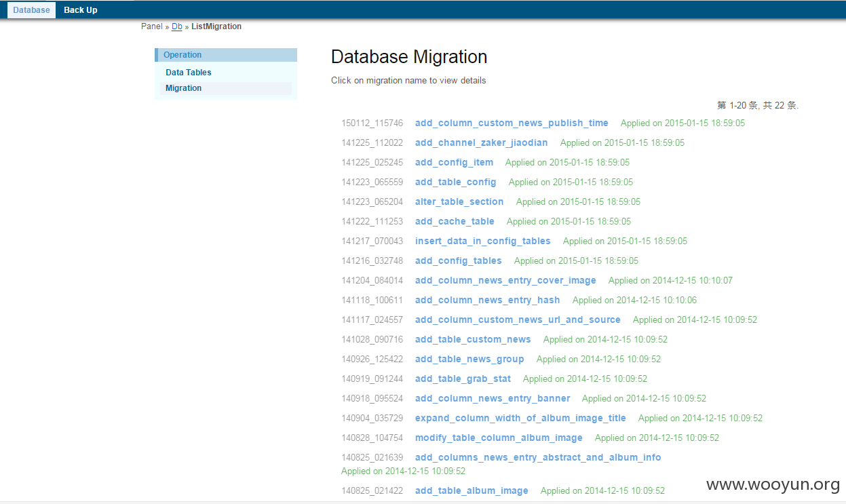The height and width of the screenshot is (504, 846).
Task: Select migration version 141225_025245
Action: 372,162
